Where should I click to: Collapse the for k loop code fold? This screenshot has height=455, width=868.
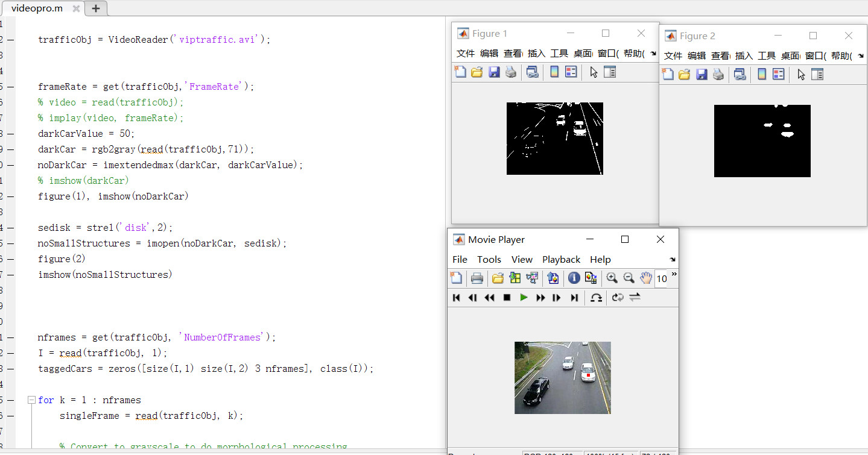[x=31, y=400]
